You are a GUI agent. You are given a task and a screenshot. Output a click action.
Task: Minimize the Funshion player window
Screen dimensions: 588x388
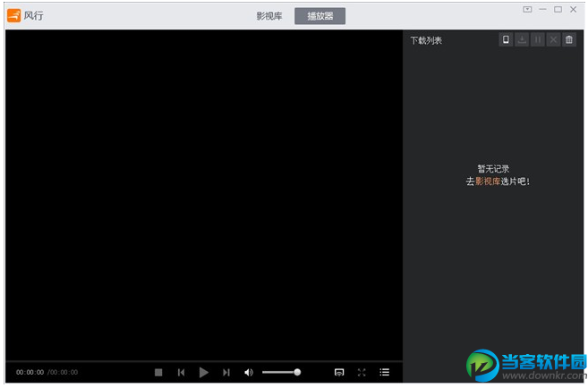[x=542, y=9]
